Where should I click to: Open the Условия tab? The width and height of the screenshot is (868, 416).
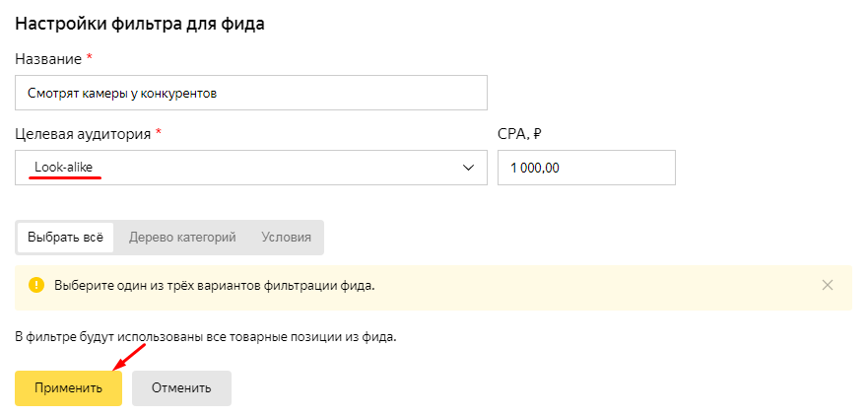pyautogui.click(x=286, y=238)
